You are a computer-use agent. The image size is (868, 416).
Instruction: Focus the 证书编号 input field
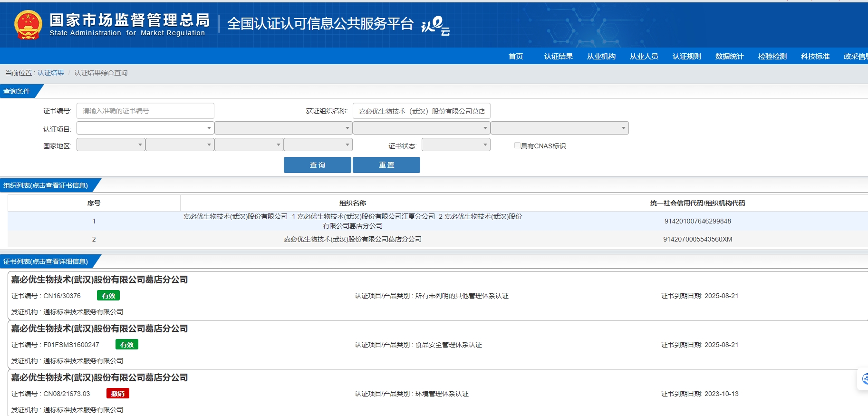tap(145, 111)
